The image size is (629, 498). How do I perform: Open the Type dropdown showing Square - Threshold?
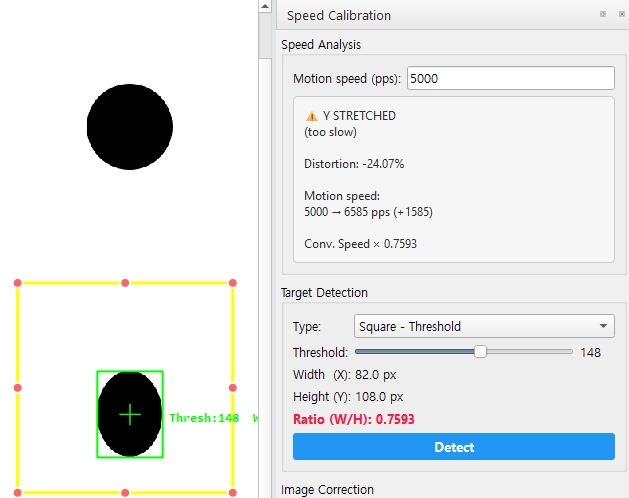point(484,326)
